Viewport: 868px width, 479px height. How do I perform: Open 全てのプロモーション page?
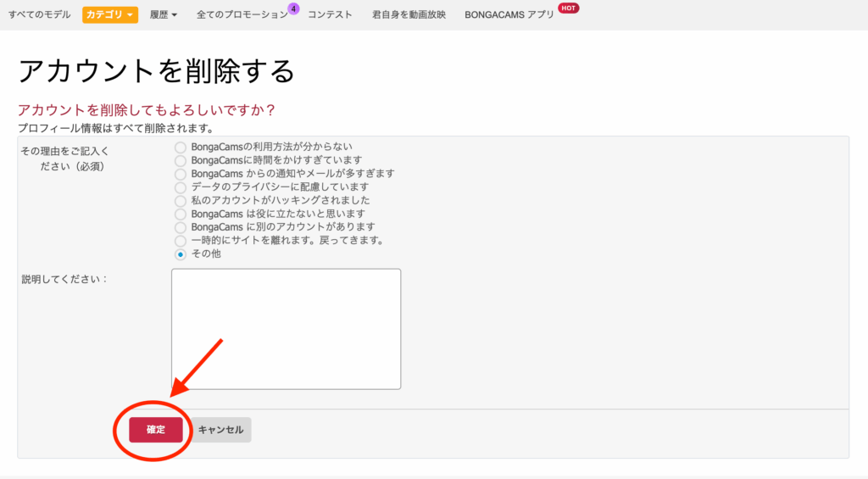pyautogui.click(x=242, y=15)
